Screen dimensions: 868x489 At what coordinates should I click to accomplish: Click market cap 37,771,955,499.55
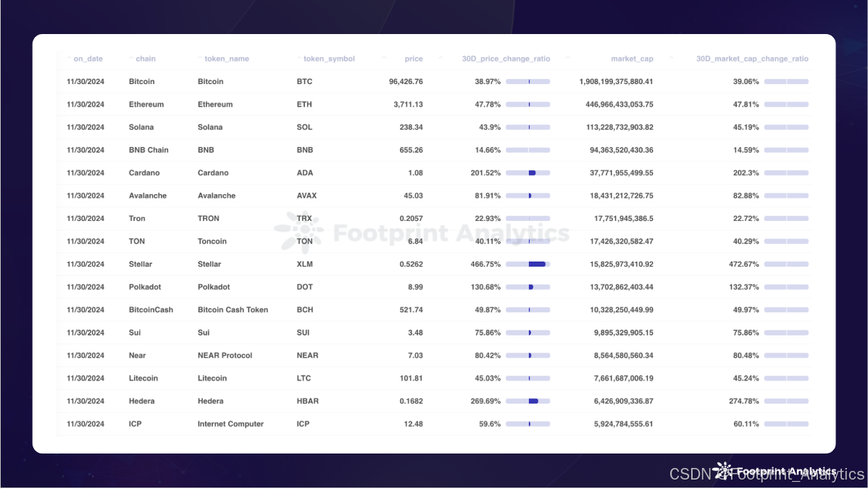(621, 173)
